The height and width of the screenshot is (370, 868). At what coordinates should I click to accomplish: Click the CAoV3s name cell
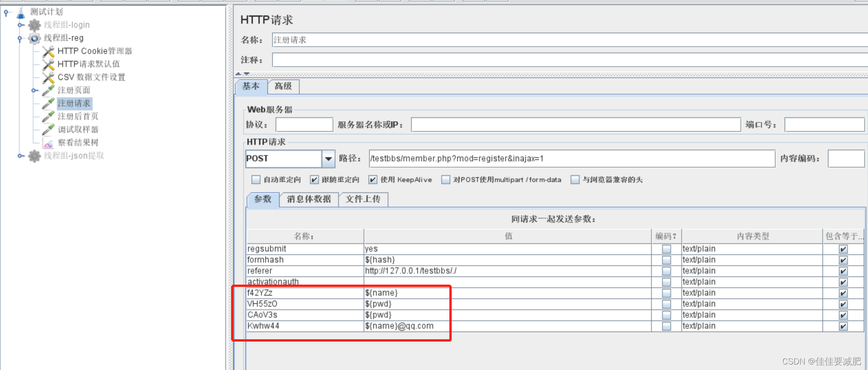pos(305,315)
